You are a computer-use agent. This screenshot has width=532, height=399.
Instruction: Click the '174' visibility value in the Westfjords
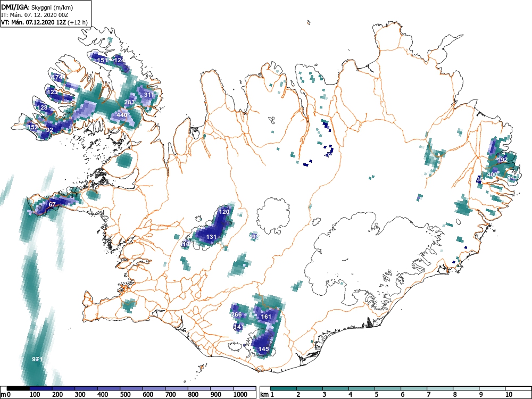pyautogui.click(x=57, y=77)
